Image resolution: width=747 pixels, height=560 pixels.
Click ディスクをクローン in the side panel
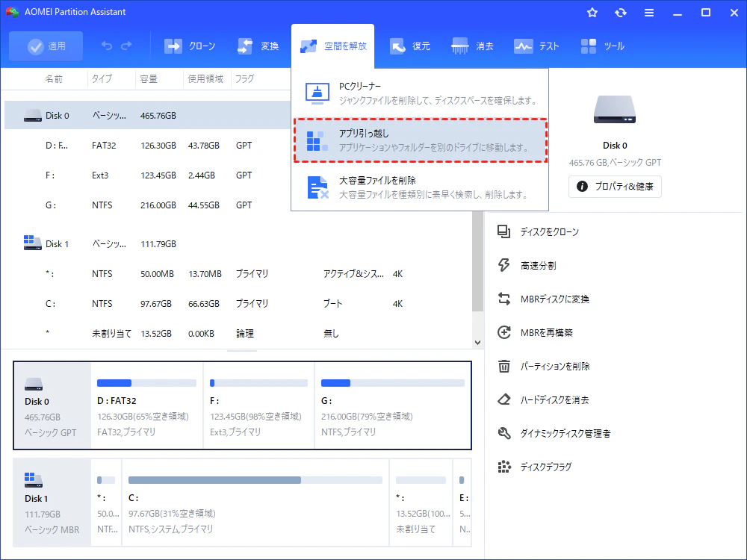(538, 232)
